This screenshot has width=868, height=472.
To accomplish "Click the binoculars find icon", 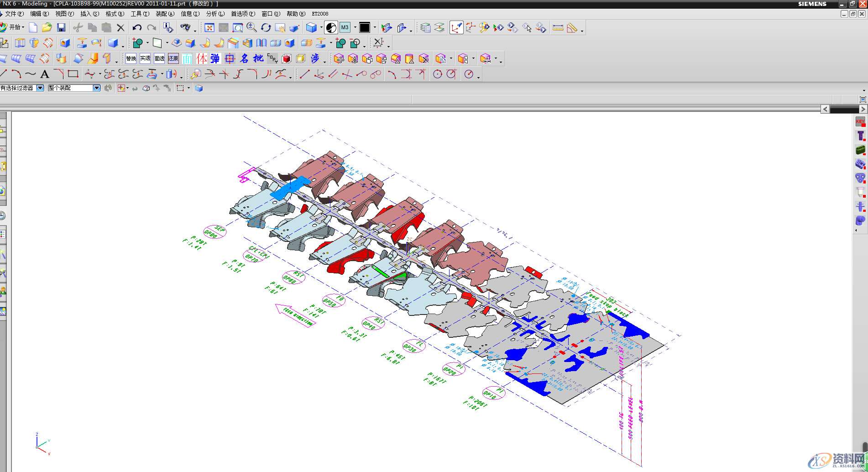I will coord(185,28).
